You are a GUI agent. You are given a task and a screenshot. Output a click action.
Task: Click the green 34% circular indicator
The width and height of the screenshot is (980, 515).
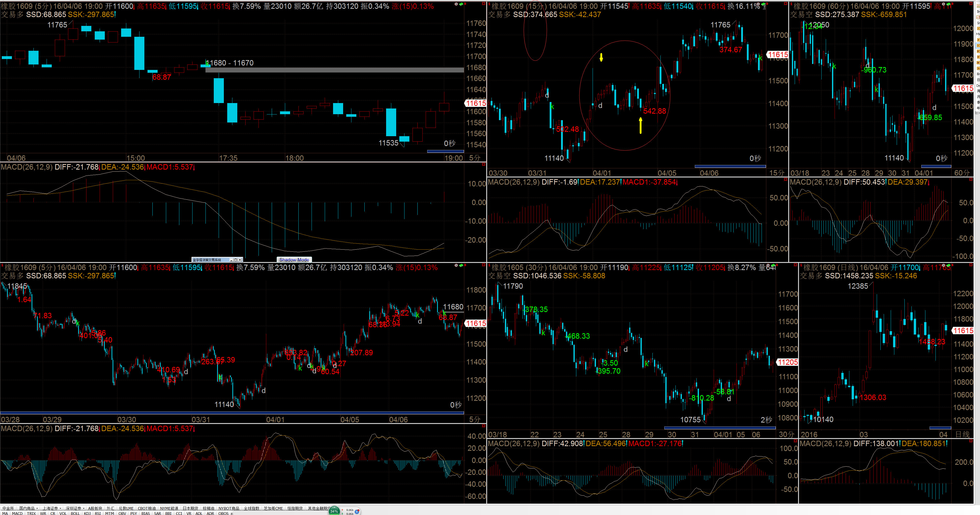(x=334, y=511)
